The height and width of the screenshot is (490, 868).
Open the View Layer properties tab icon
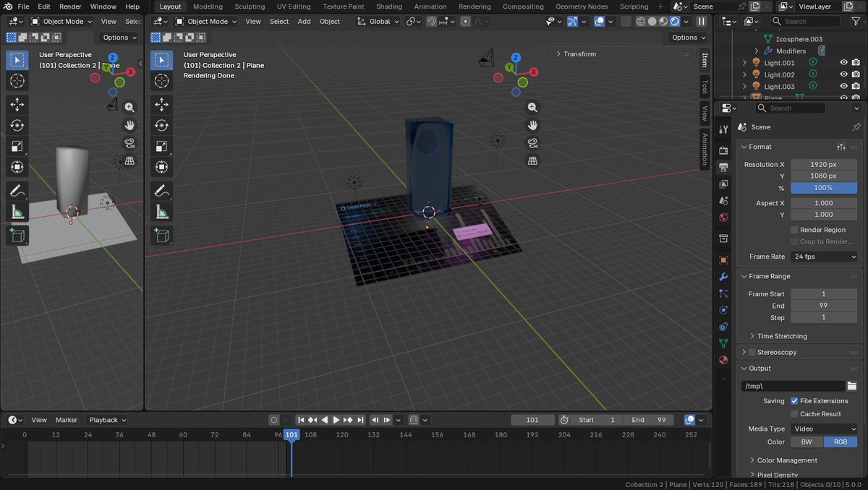(723, 184)
